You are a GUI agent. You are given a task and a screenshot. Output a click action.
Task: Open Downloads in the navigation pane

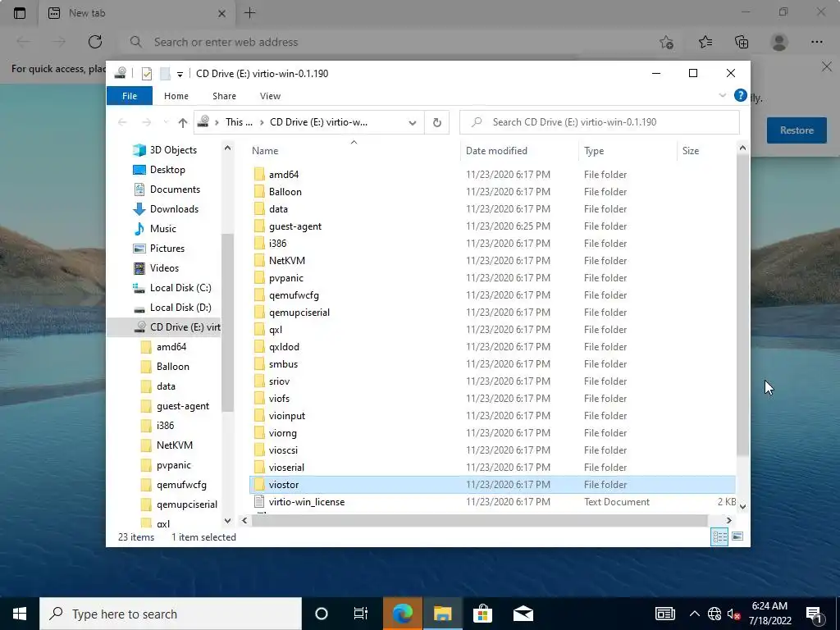tap(174, 209)
